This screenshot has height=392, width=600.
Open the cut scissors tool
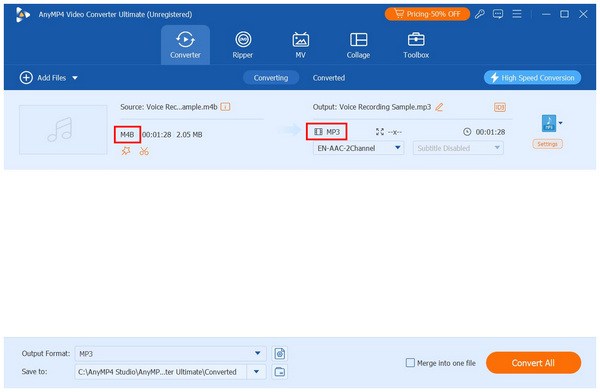point(144,151)
